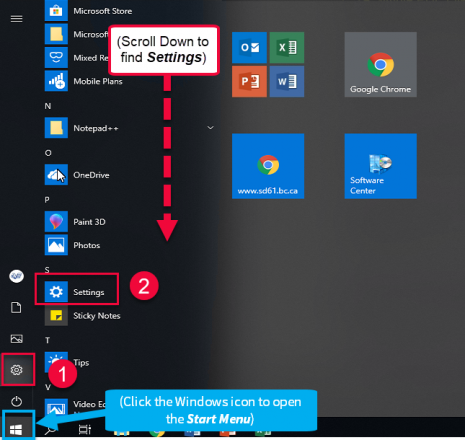465x440 pixels.
Task: Click the Pictures icon in sidebar
Action: [16, 339]
